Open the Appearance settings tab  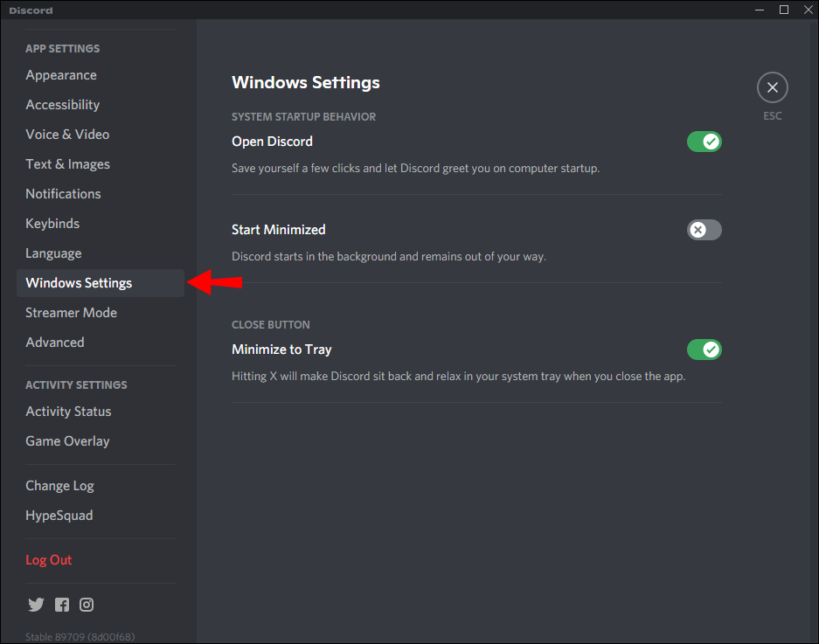point(61,75)
